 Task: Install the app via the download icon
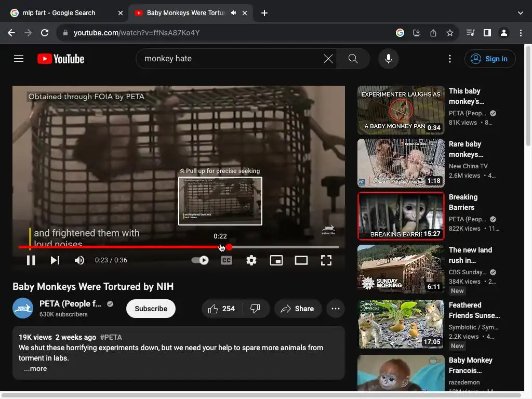[x=417, y=33]
